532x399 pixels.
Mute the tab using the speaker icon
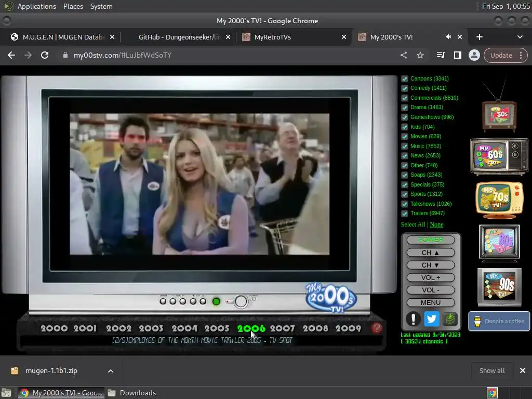[448, 37]
